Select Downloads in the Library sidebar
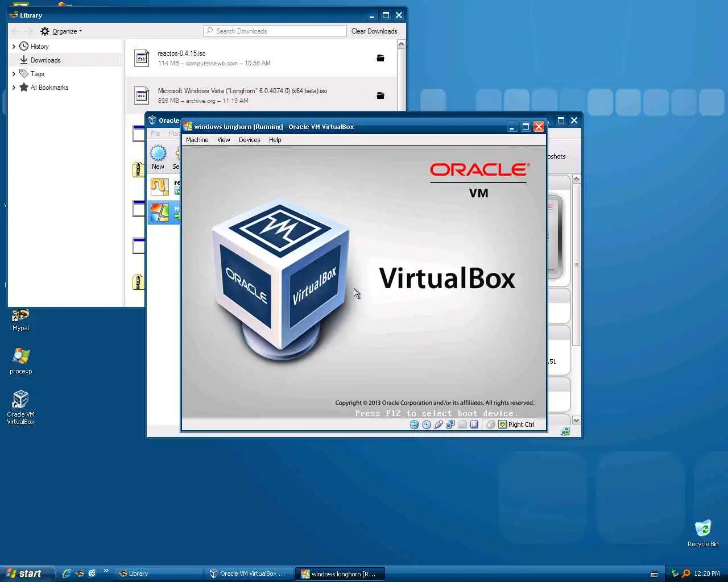728x582 pixels. tap(45, 60)
